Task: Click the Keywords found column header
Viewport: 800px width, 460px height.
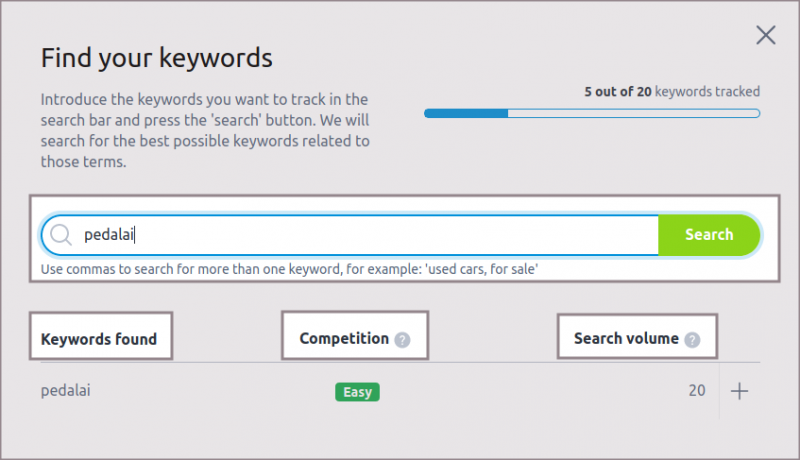Action: pos(99,339)
